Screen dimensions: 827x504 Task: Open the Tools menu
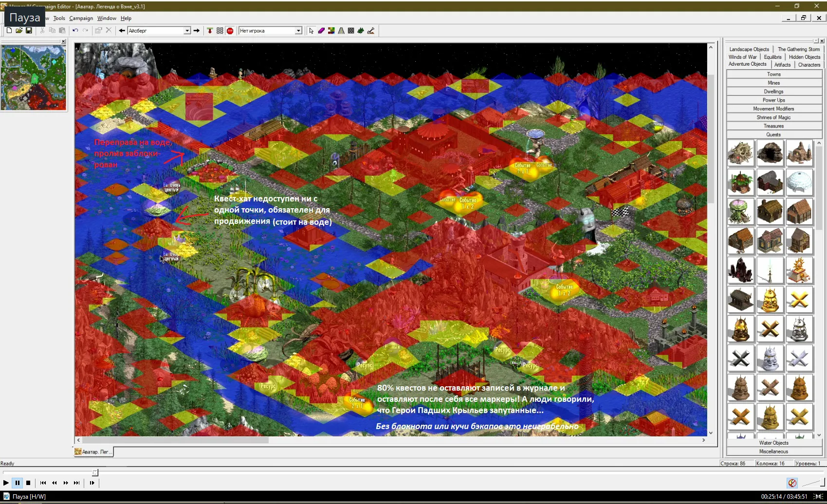coord(59,18)
